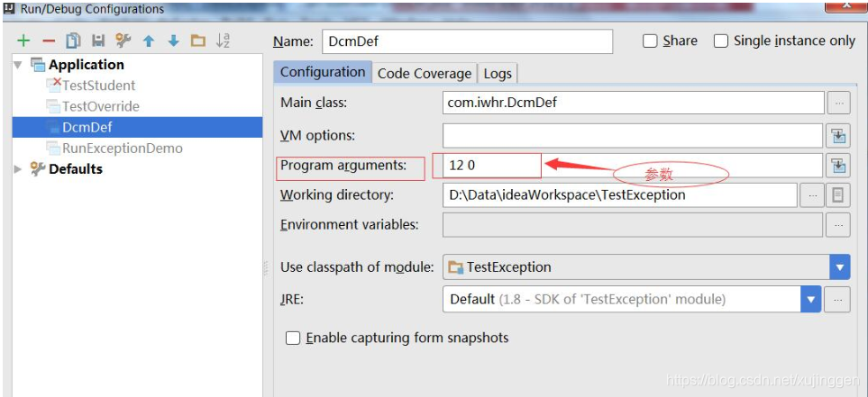Select the TestStudent configuration

(x=98, y=86)
